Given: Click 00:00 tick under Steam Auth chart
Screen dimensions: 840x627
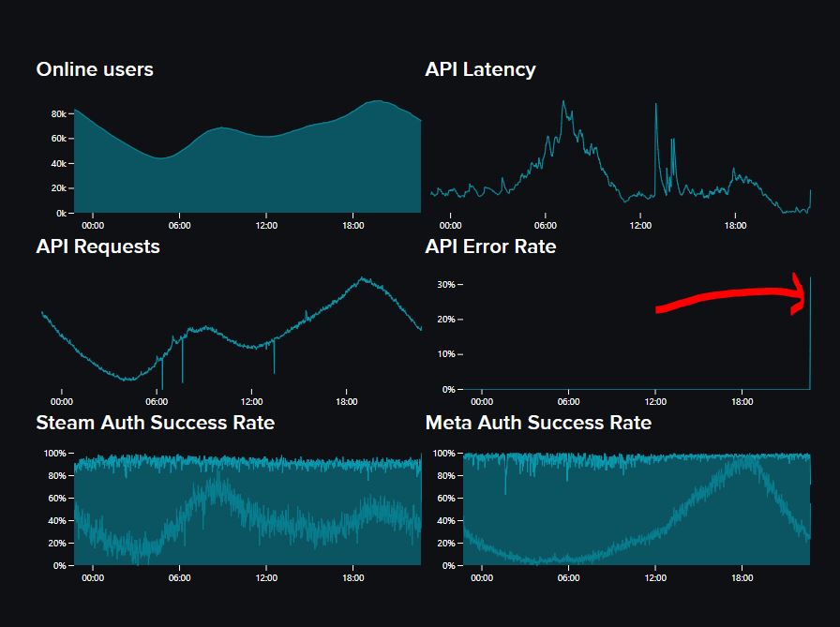Looking at the screenshot, I should click(x=93, y=578).
